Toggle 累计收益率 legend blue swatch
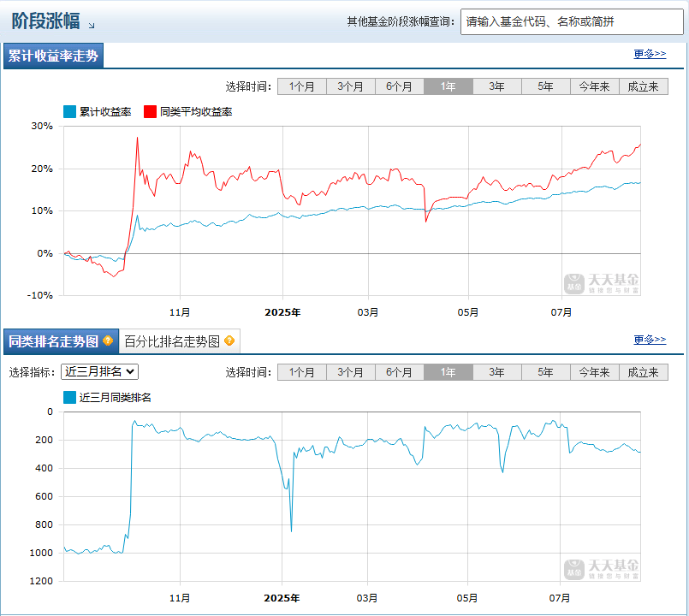Viewport: 689px width, 616px height. tap(69, 111)
